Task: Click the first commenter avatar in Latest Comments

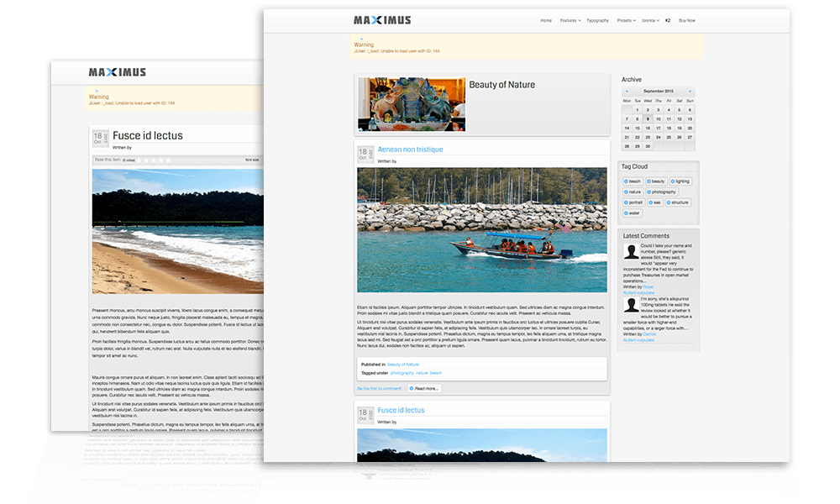Action: (x=631, y=252)
